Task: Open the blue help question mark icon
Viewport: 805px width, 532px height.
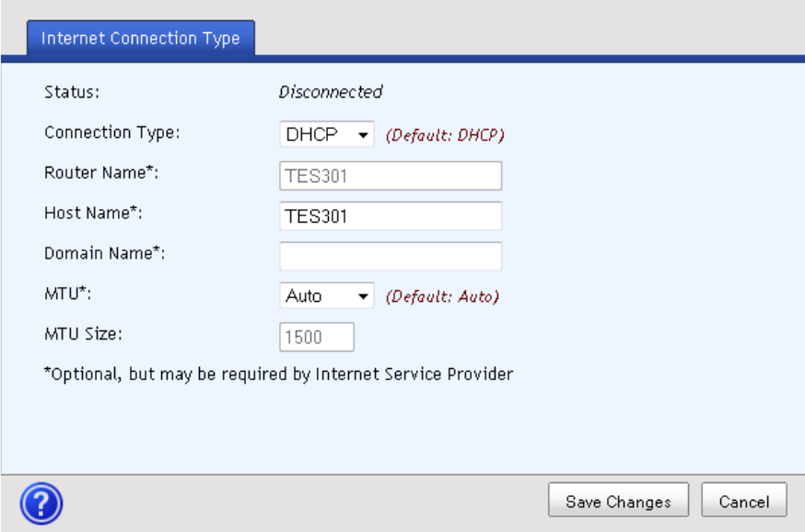Action: 41,503
